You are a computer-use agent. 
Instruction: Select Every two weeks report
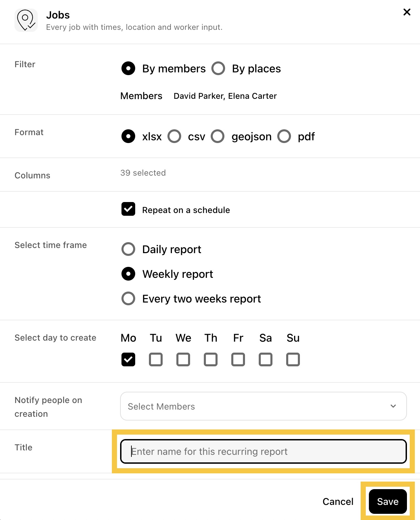128,298
